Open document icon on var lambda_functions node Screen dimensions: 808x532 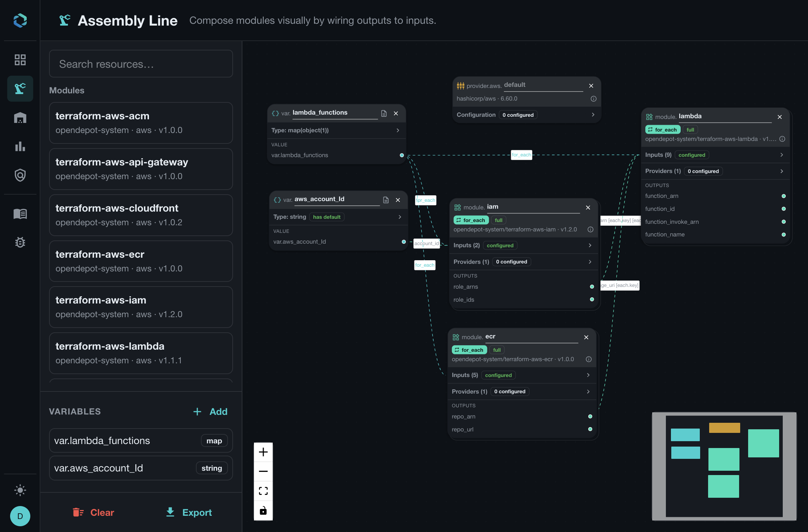(x=384, y=113)
